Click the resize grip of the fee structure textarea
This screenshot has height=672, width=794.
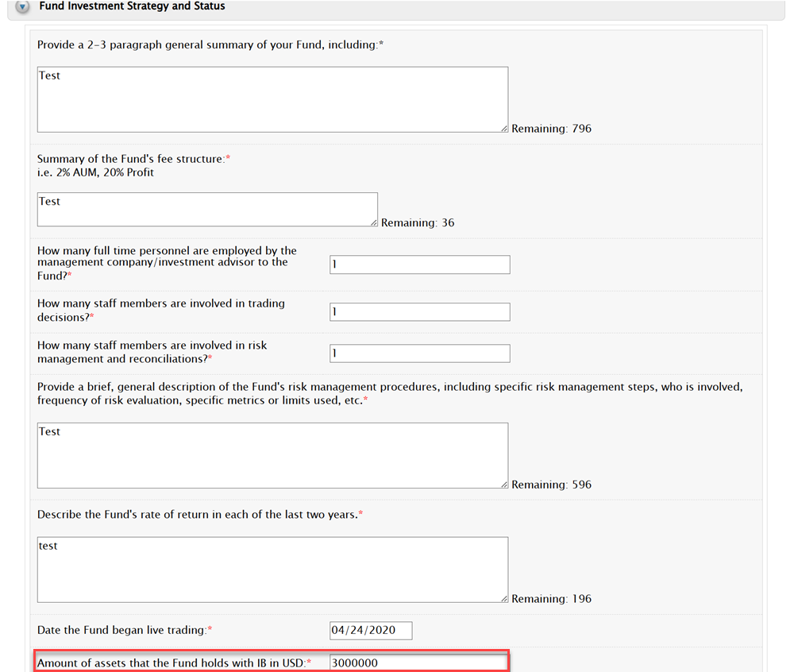click(x=374, y=222)
